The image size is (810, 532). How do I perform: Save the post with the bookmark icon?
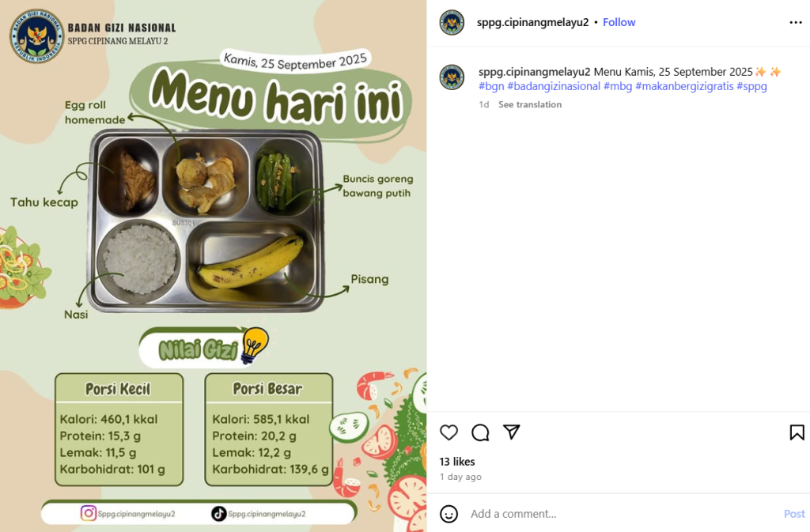[797, 432]
